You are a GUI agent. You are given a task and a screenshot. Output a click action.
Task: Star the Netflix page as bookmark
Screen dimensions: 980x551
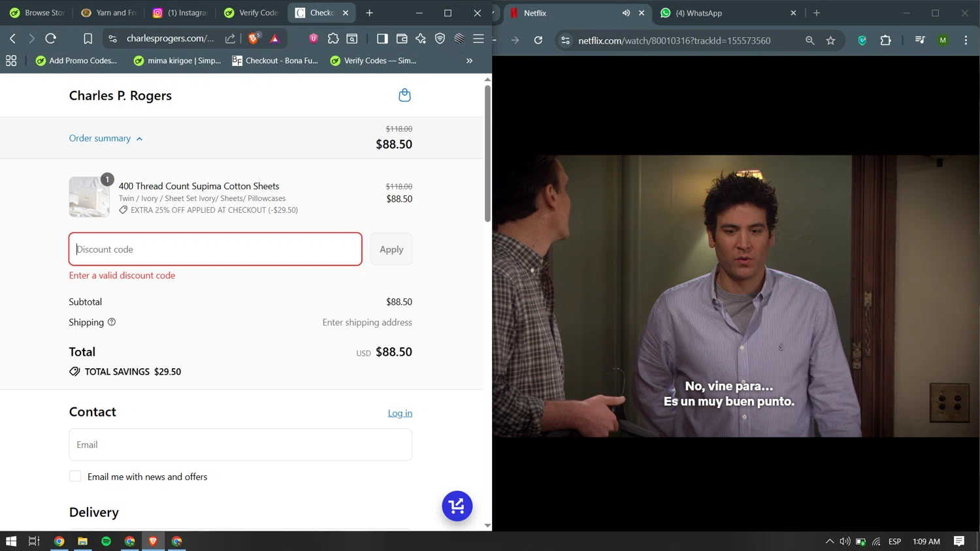tap(831, 40)
